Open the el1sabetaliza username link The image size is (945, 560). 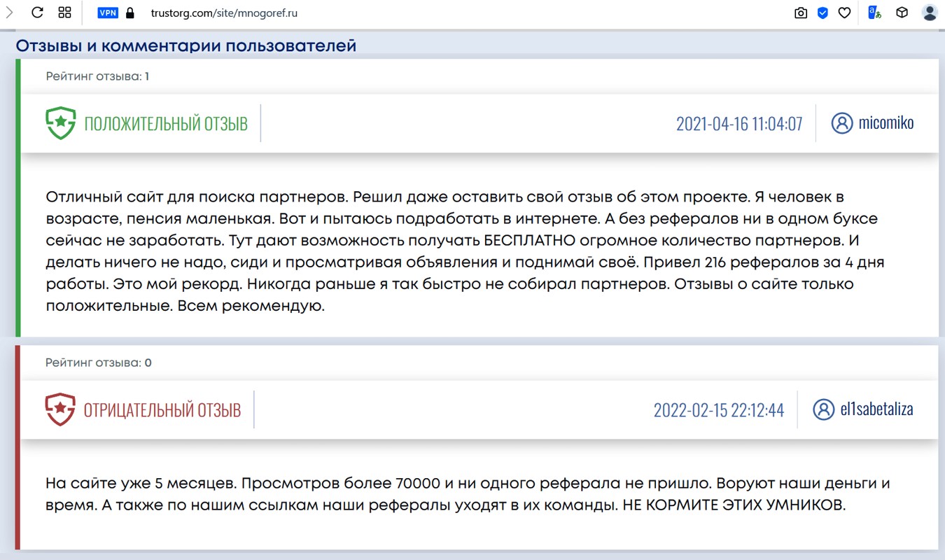coord(877,409)
